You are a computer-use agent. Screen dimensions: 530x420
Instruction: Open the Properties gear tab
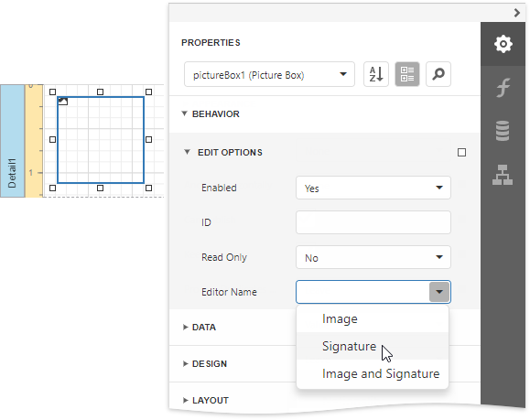click(503, 44)
